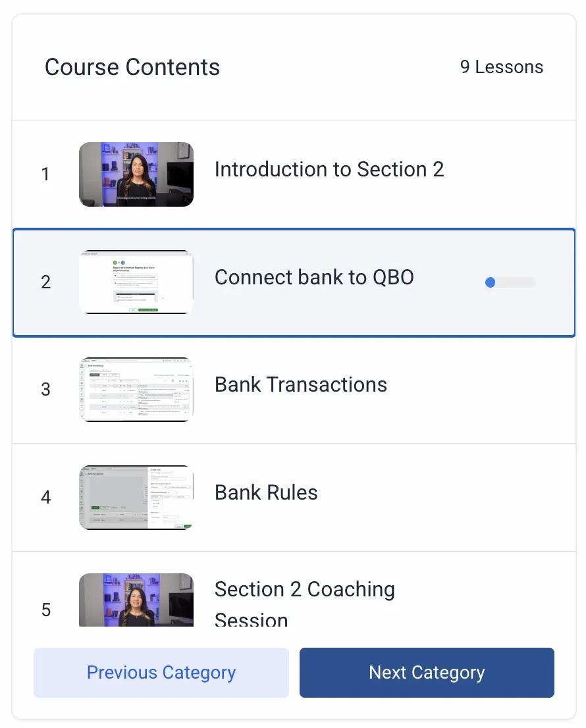The width and height of the screenshot is (586, 728).
Task: Click the Introduction to Section 2 title
Action: click(x=329, y=169)
